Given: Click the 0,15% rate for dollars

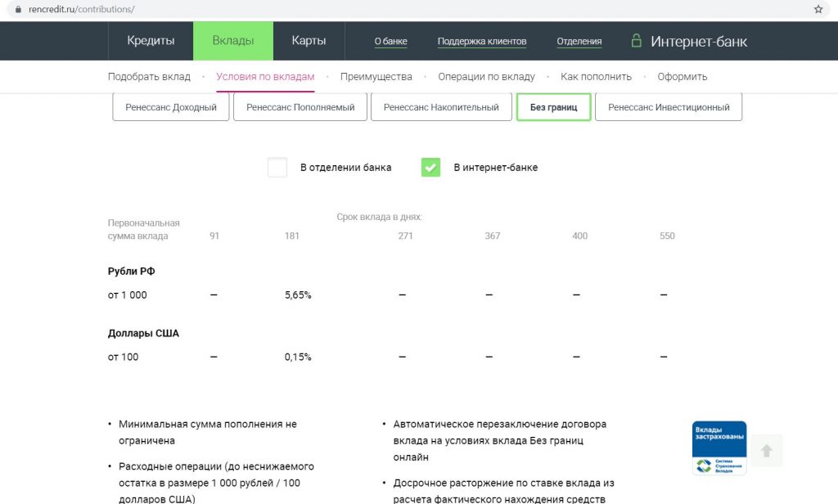Looking at the screenshot, I should [x=298, y=357].
